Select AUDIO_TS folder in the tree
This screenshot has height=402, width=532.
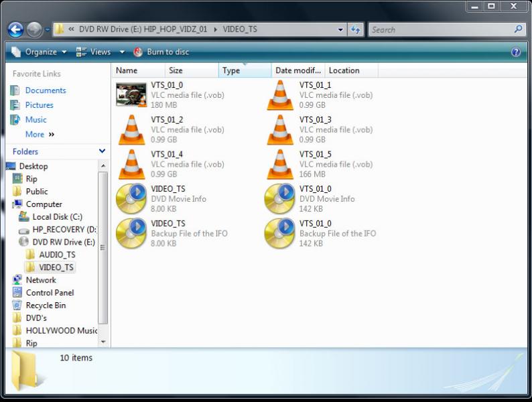(x=57, y=255)
